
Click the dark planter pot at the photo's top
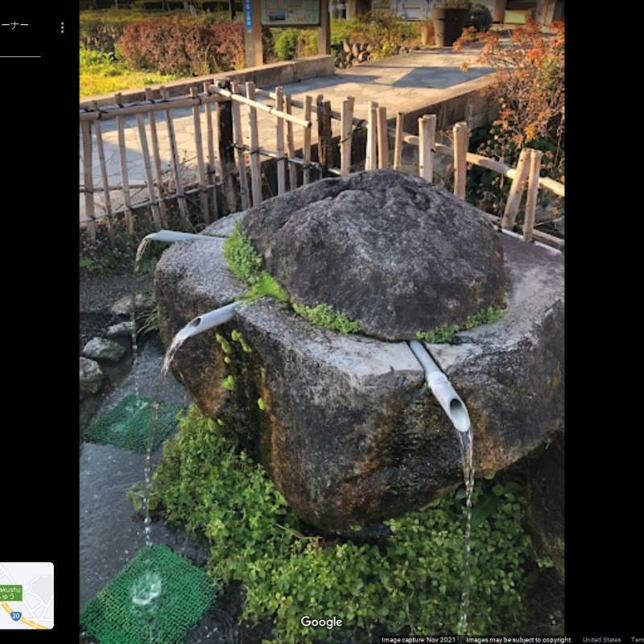[449, 24]
